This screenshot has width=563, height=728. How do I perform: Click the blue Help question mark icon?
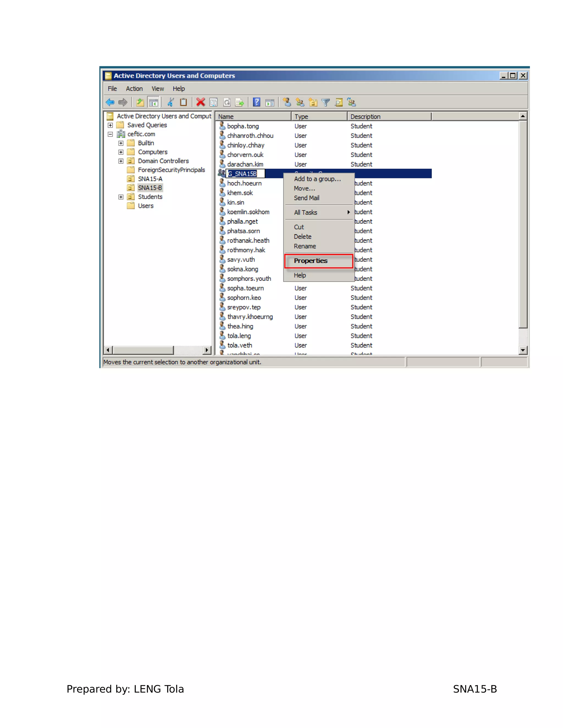(x=256, y=102)
